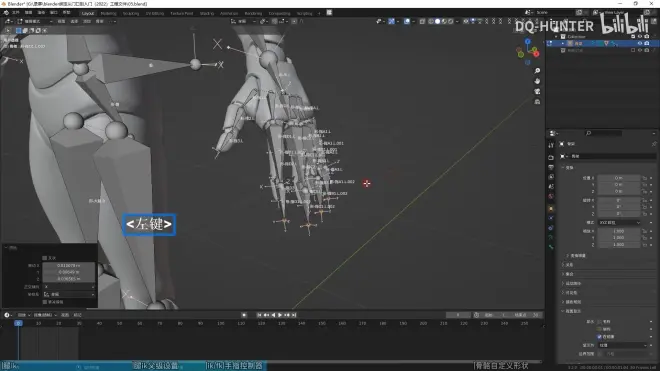The height and width of the screenshot is (371, 660).
Task: Enable the 轴向 (Axis) display checkbox
Action: (x=599, y=329)
